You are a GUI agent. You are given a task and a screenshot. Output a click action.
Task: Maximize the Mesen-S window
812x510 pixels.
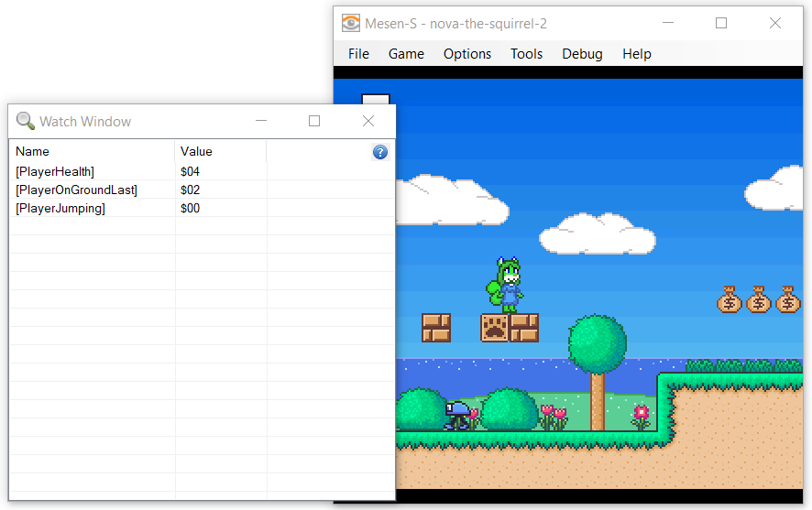[x=721, y=23]
